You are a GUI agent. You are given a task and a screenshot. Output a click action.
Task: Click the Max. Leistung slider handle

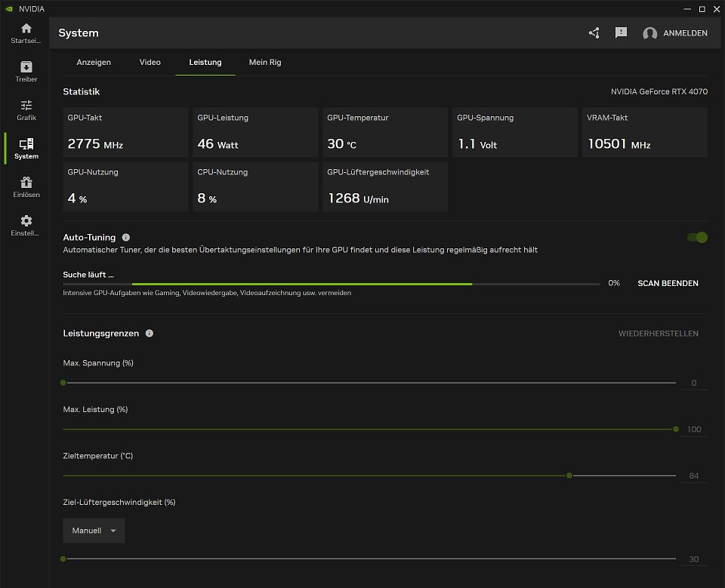676,429
